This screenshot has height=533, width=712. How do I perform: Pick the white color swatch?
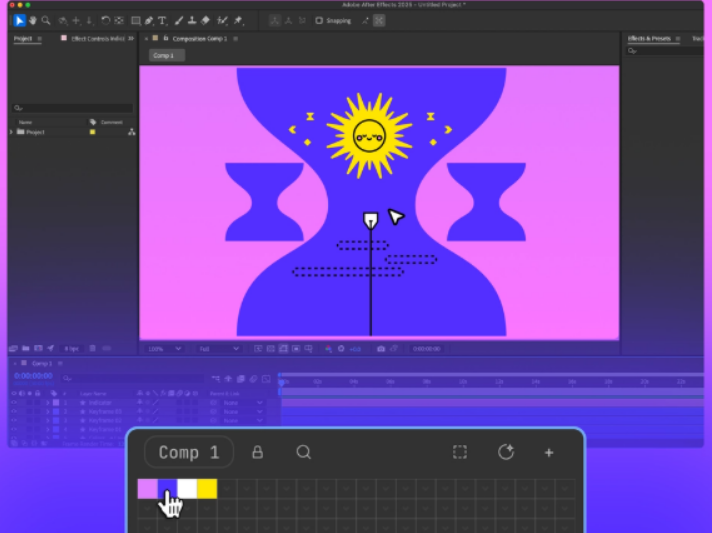[x=187, y=489]
